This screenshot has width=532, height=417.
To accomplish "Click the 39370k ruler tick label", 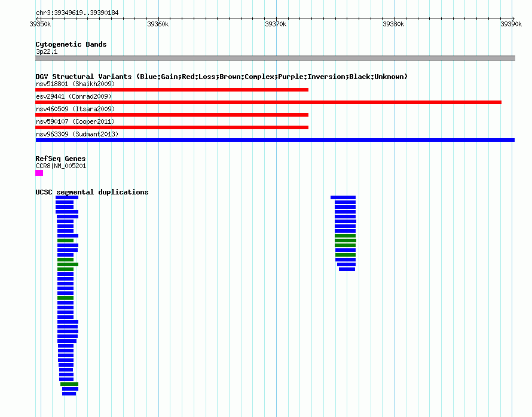I will 276,24.
